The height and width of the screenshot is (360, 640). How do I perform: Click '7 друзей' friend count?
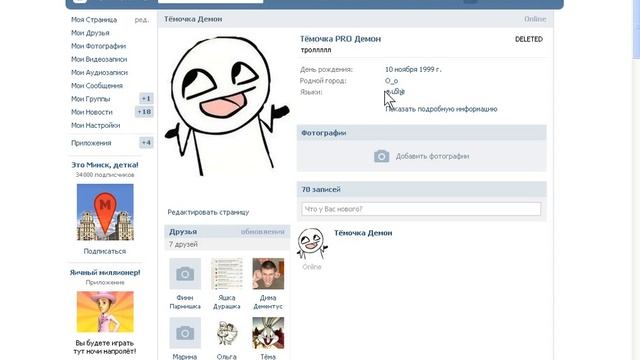[183, 244]
